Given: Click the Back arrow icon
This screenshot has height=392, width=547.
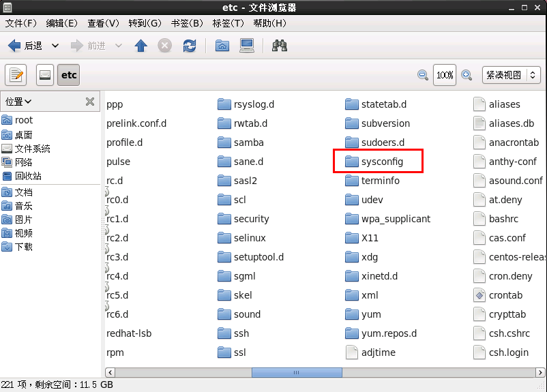Looking at the screenshot, I should (14, 46).
